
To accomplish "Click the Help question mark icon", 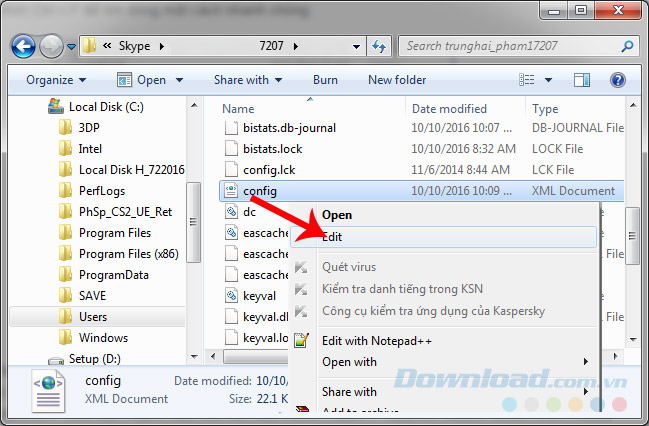I will 618,80.
